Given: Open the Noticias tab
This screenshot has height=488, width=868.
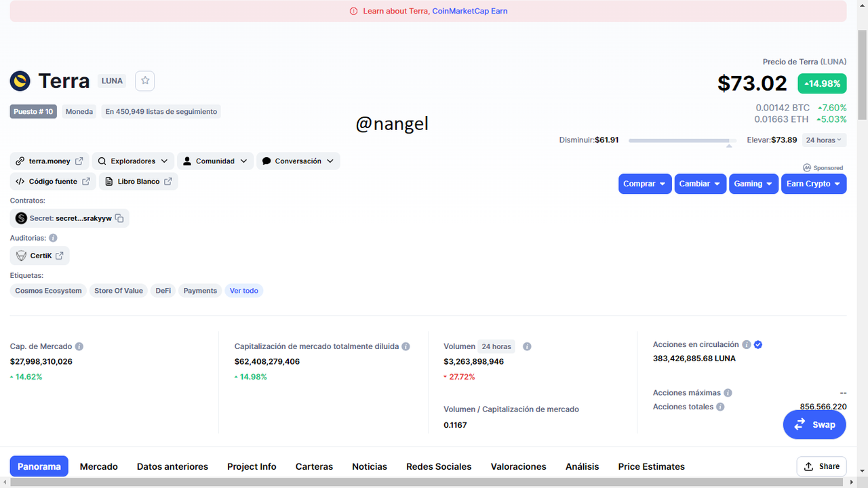Looking at the screenshot, I should [x=370, y=466].
